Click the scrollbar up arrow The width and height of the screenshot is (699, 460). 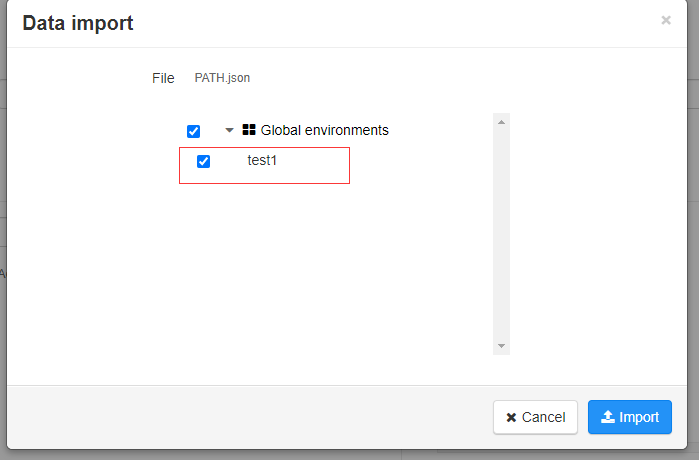(502, 121)
